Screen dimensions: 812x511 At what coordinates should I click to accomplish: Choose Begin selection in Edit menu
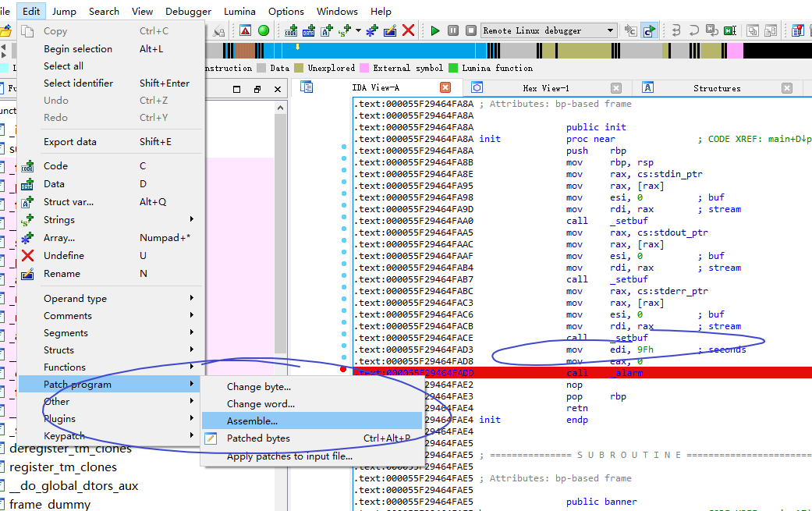111,48
